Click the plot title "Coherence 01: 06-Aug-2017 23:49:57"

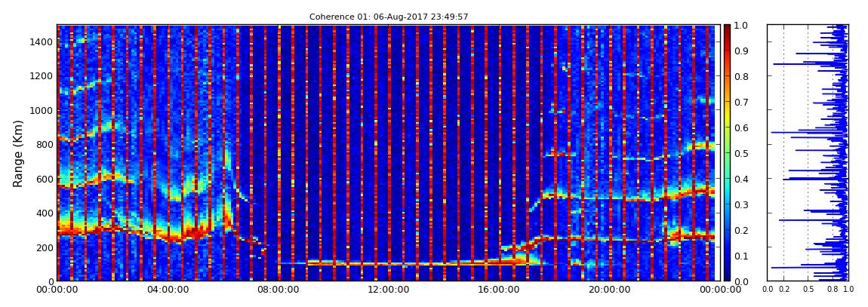click(389, 17)
